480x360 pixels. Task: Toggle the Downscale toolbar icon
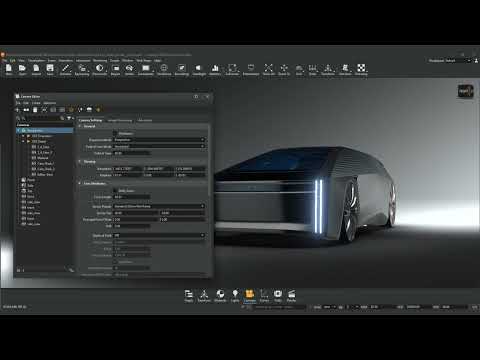pos(99,69)
